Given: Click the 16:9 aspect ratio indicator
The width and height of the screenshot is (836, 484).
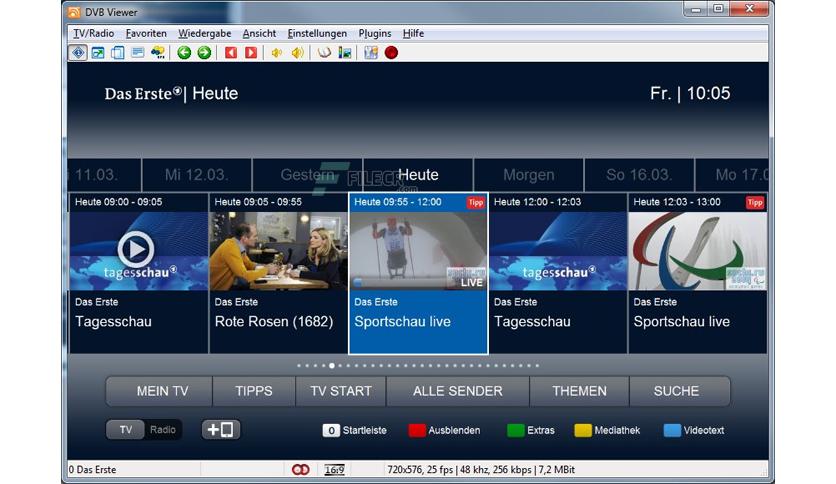Looking at the screenshot, I should point(334,470).
